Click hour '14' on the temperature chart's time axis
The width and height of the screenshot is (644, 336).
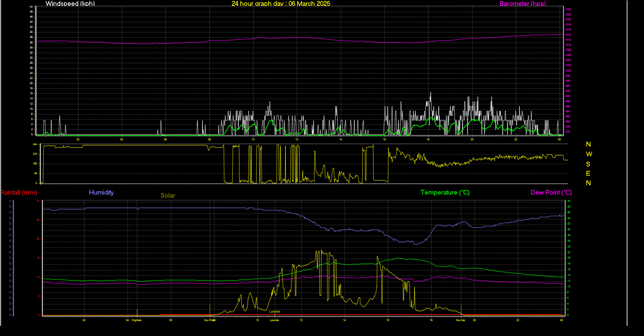pos(344,320)
